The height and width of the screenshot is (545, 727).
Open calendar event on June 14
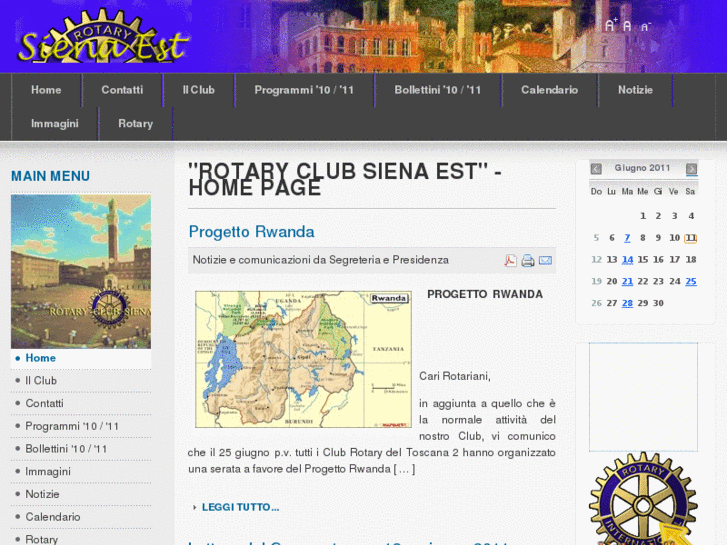pos(627,260)
